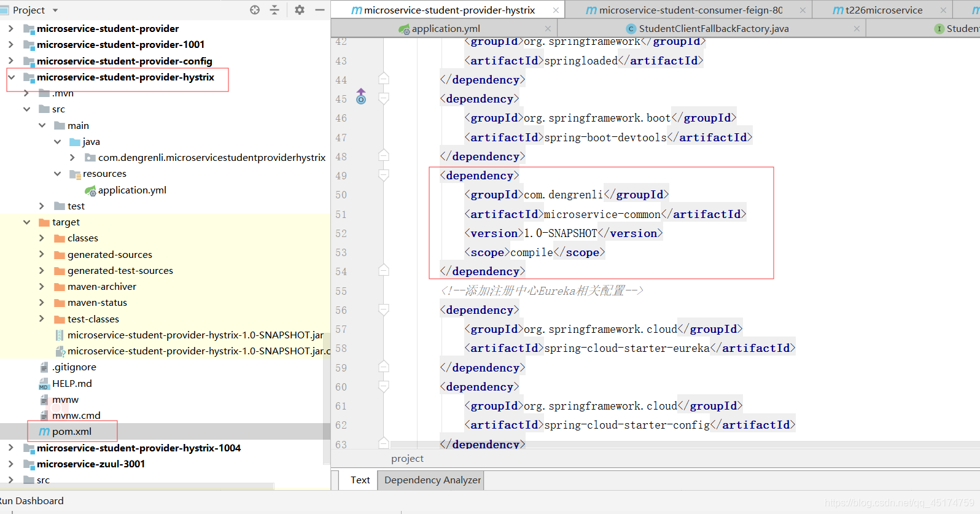Screen dimensions: 980x514
Task: Switch to microservice-student-provider-hystrix editor tab
Action: tap(448, 10)
